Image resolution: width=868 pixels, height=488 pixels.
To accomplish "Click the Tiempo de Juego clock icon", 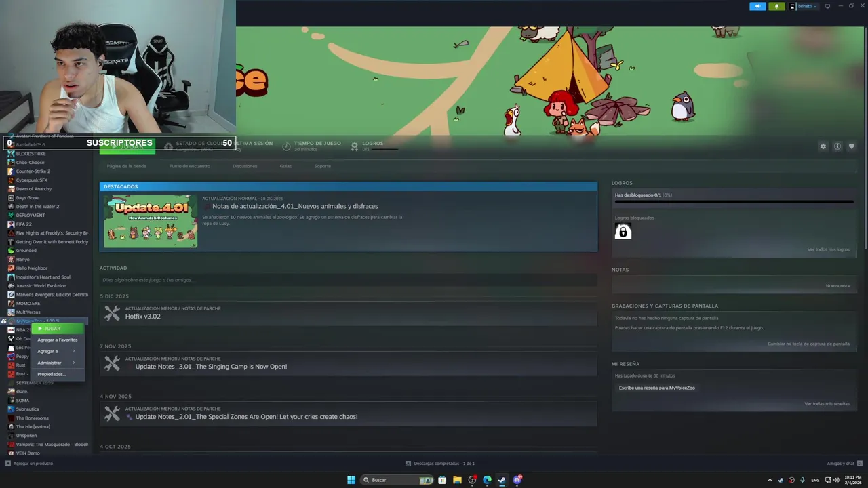I will [x=286, y=146].
